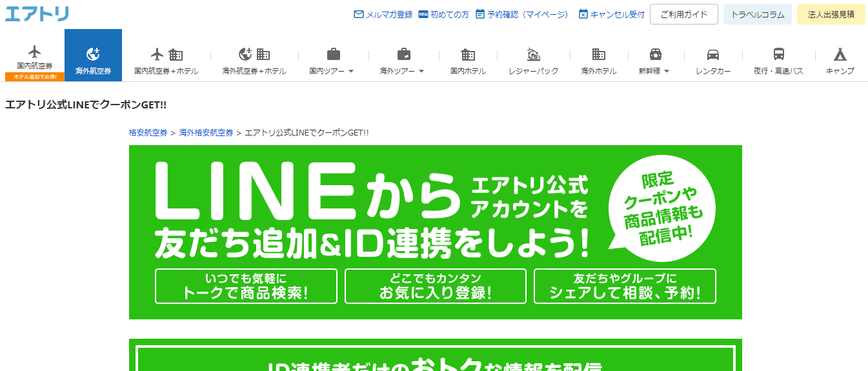Expand the 新幹線 dropdown arrow

click(x=666, y=72)
